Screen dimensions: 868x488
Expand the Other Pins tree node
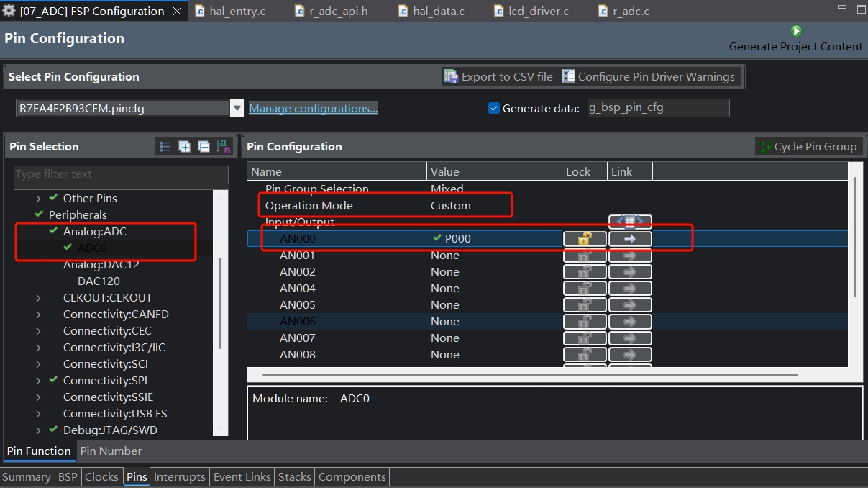click(x=39, y=199)
